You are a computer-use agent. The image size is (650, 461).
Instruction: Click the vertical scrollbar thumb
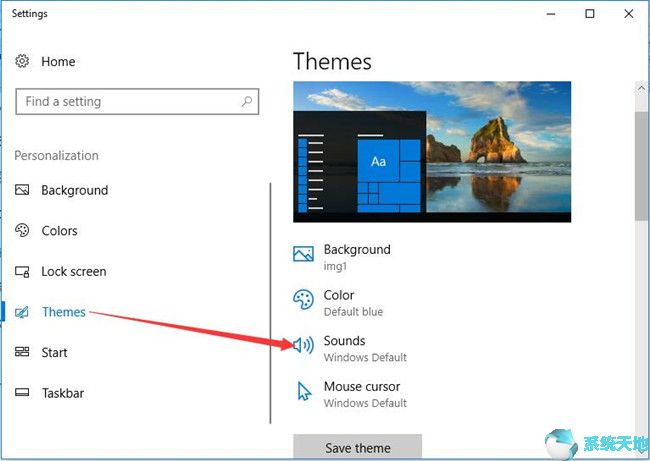(641, 166)
